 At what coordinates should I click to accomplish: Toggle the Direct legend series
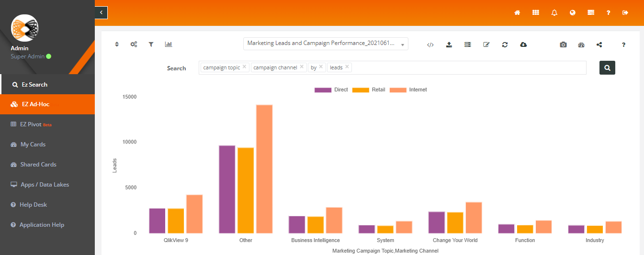(331, 90)
